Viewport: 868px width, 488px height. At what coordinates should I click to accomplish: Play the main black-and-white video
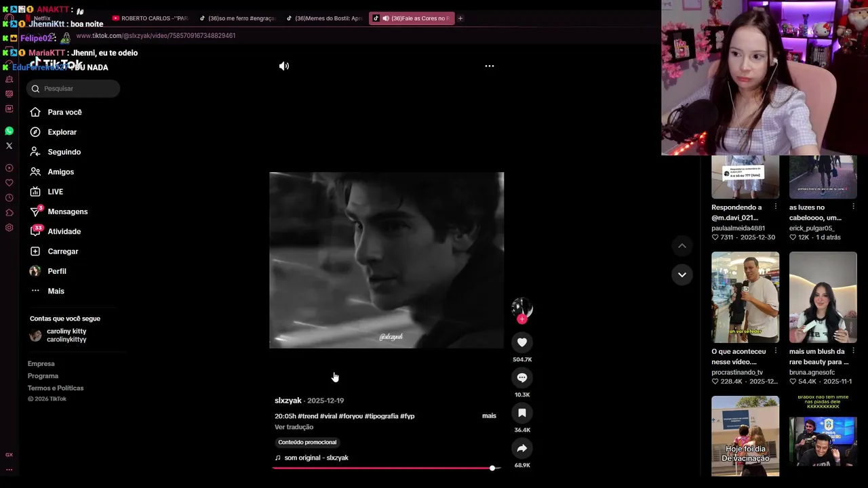387,260
